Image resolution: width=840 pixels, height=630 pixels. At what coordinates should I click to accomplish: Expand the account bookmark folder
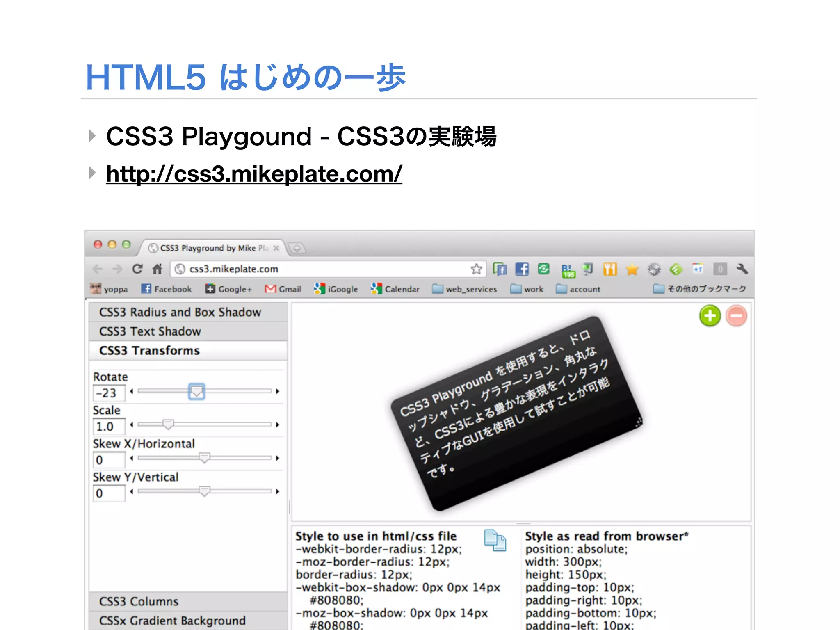(x=578, y=289)
